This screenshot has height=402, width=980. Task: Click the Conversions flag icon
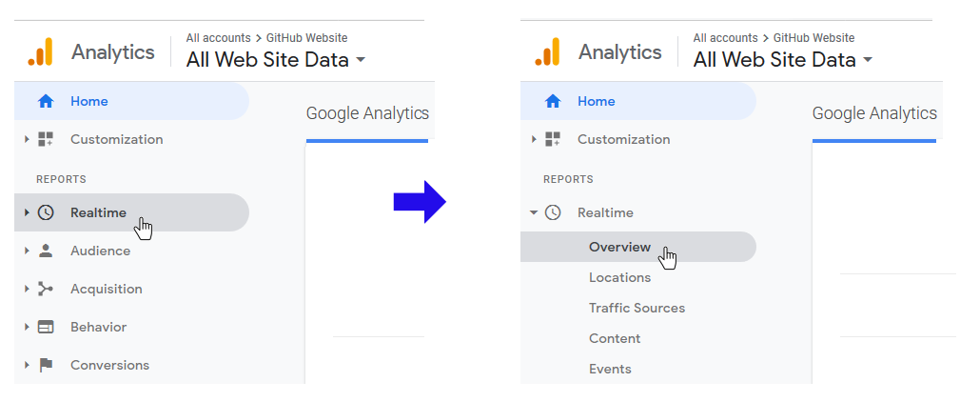pos(46,365)
